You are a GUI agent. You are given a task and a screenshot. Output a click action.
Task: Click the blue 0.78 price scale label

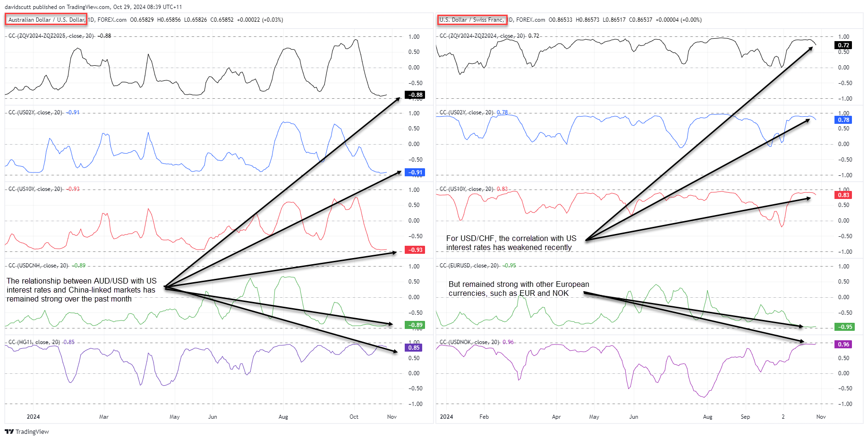pos(843,120)
